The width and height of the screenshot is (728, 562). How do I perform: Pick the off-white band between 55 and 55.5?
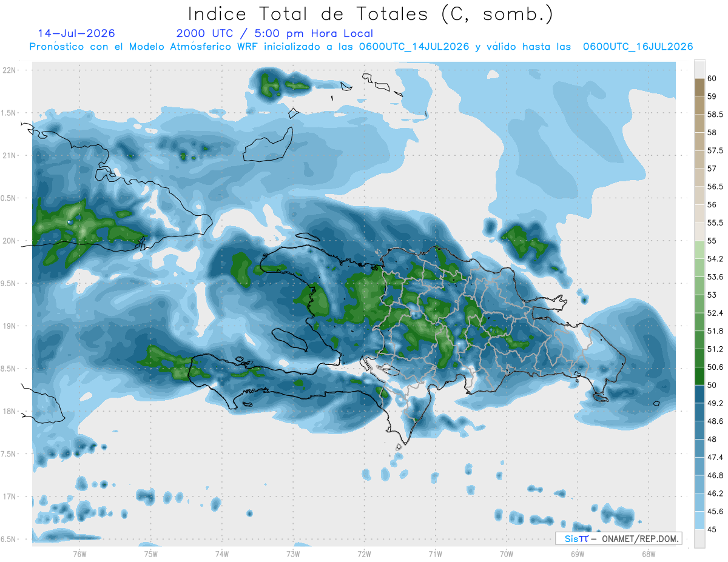click(x=699, y=232)
